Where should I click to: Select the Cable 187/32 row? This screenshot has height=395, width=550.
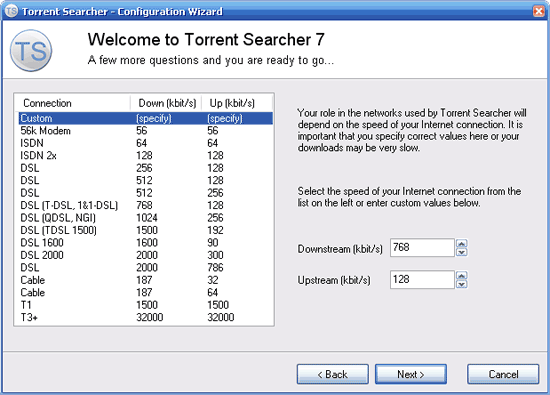coord(146,280)
